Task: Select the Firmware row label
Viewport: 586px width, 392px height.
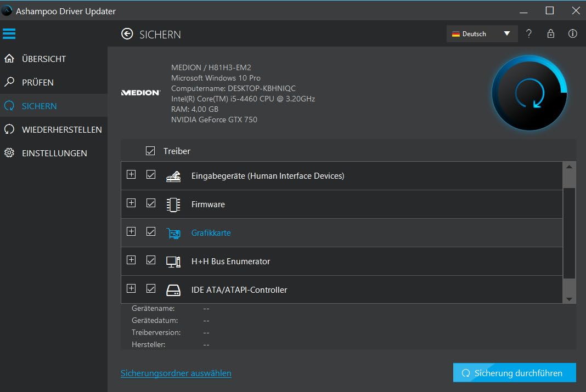Action: pos(208,204)
